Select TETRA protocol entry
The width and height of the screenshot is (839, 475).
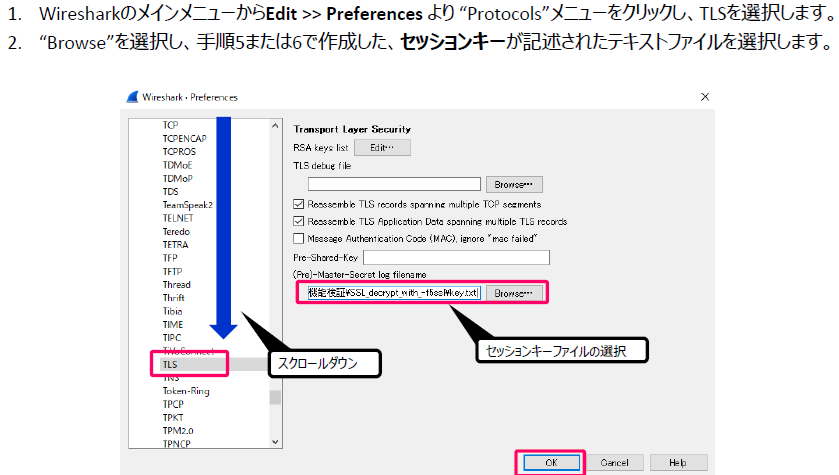(x=176, y=245)
